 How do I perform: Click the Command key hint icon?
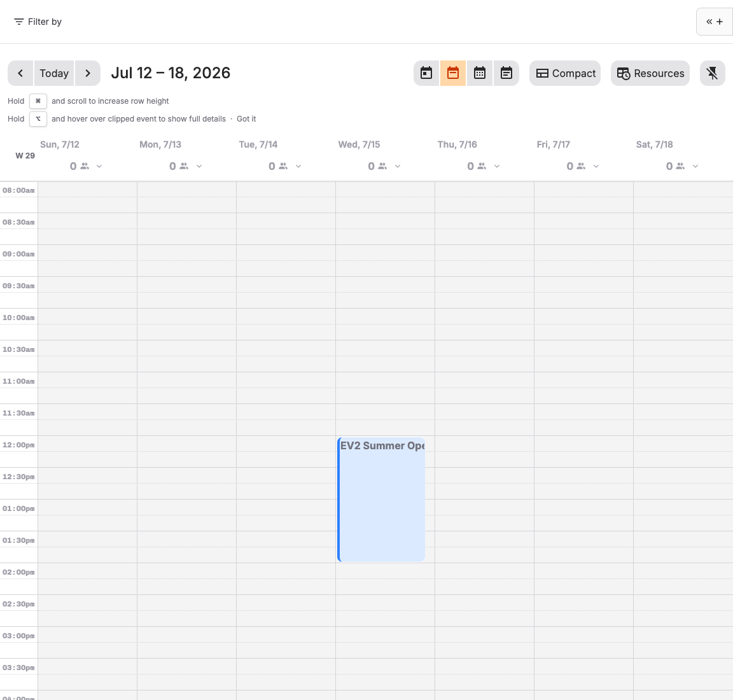point(38,101)
